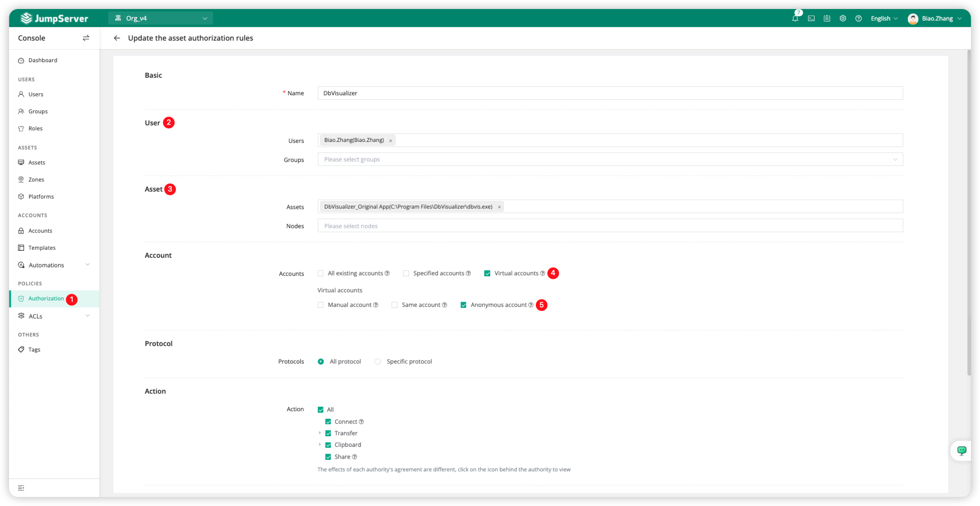Image resolution: width=980 pixels, height=506 pixels.
Task: Collapse the sidebar menu icon
Action: pyautogui.click(x=21, y=488)
